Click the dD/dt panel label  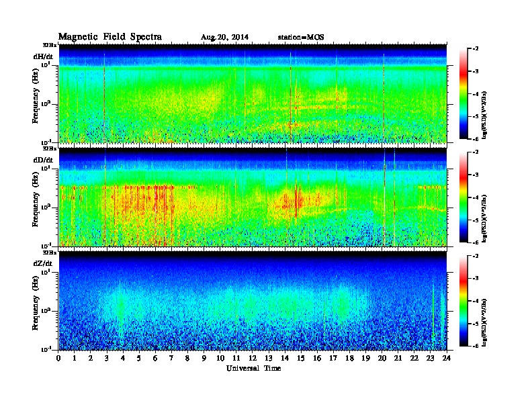point(43,160)
